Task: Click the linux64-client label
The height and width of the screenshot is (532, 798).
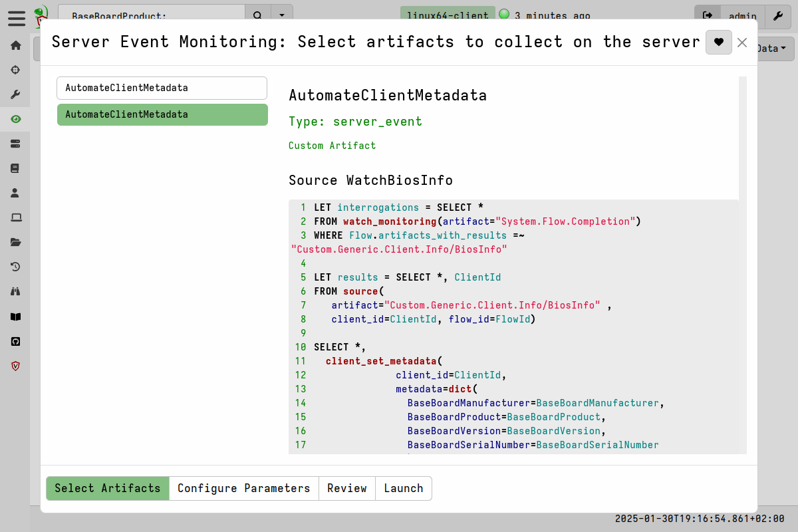Action: pyautogui.click(x=447, y=15)
